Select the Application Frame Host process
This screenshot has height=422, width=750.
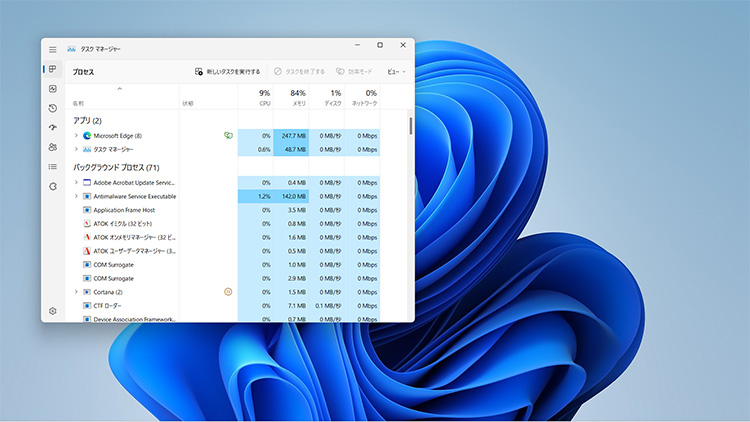tap(123, 210)
